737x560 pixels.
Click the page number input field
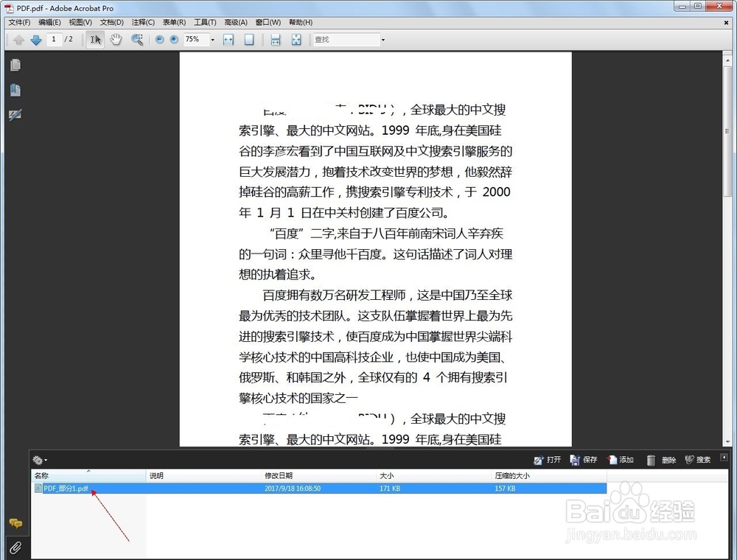pos(54,40)
